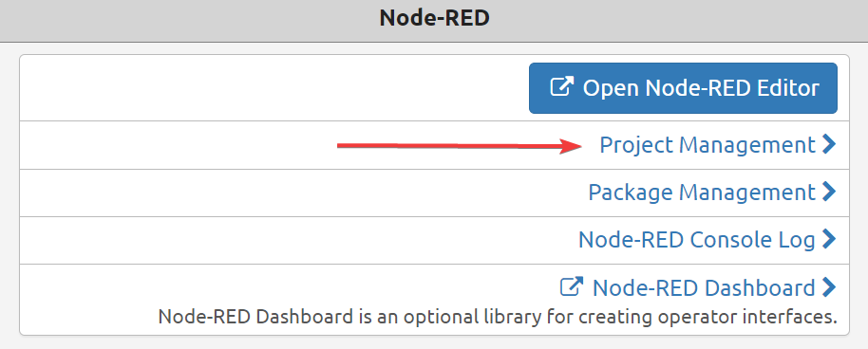868x349 pixels.
Task: View the Node-RED Console Log
Action: coord(696,240)
